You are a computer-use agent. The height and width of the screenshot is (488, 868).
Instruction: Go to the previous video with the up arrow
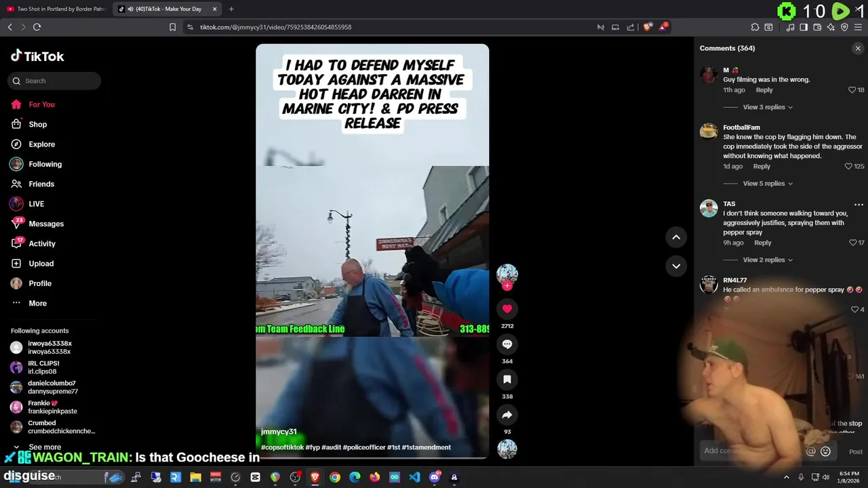tap(676, 237)
